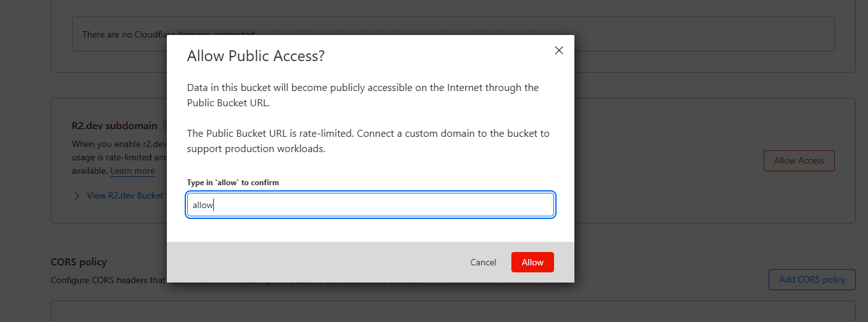Click the Allow Public Access? dialog title
This screenshot has width=868, height=322.
pyautogui.click(x=256, y=56)
